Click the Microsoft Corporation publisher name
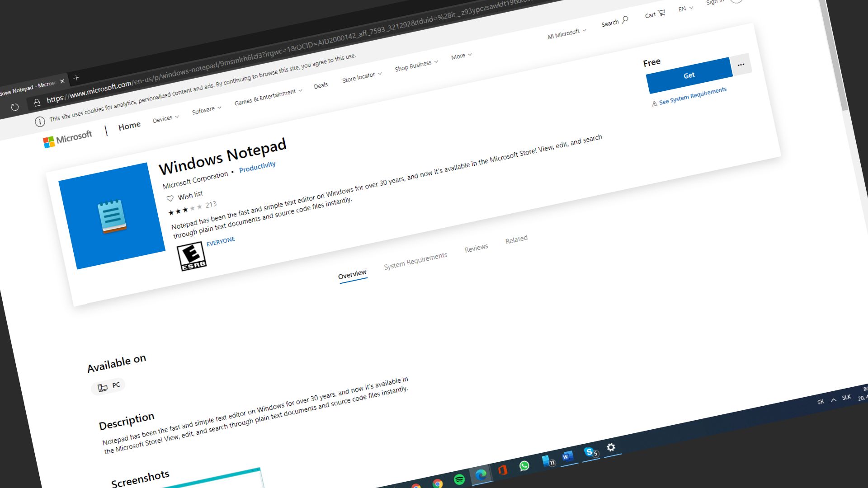 (195, 179)
